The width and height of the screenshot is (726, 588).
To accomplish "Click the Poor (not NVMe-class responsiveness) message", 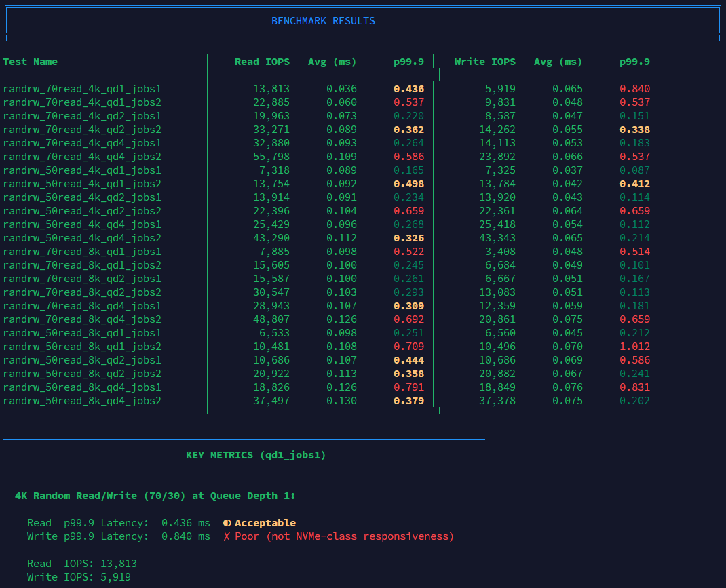I will [x=345, y=536].
